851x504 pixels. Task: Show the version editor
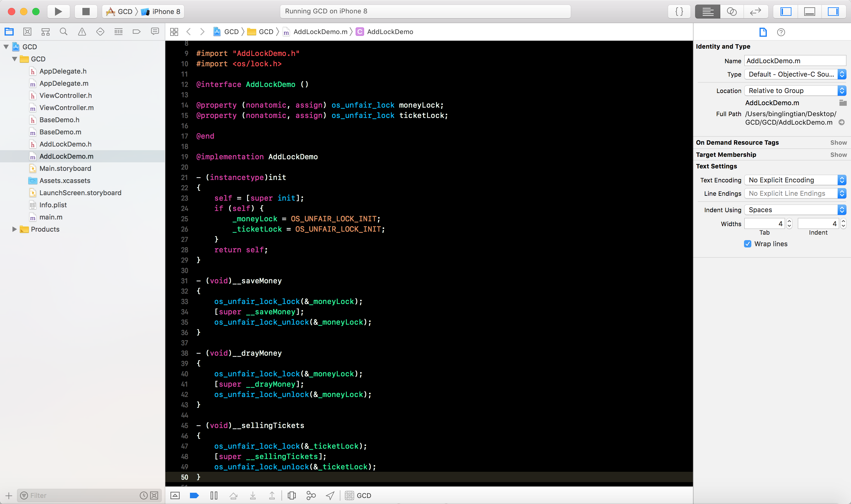(x=756, y=12)
